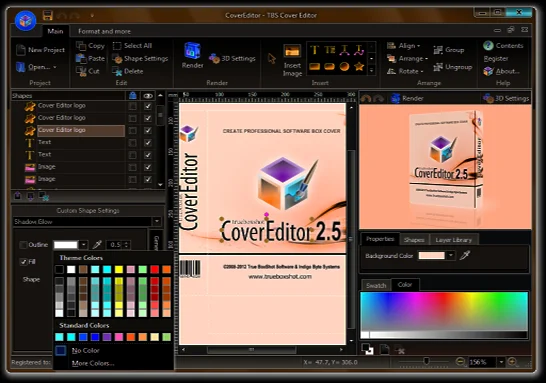
Task: Open the Properties tab
Action: pos(380,239)
